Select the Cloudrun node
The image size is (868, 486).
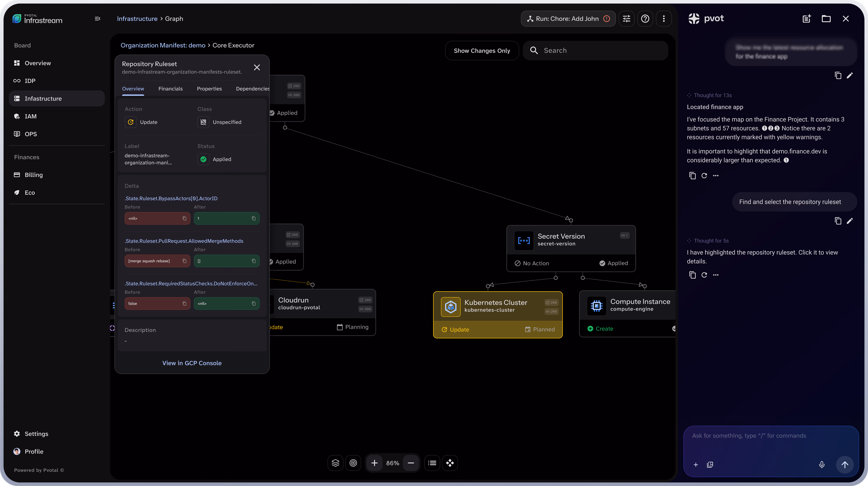click(322, 312)
